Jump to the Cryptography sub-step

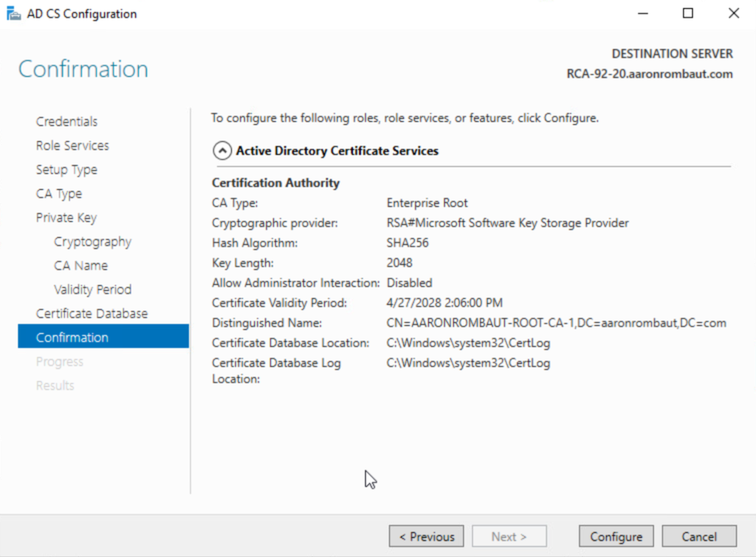tap(92, 242)
